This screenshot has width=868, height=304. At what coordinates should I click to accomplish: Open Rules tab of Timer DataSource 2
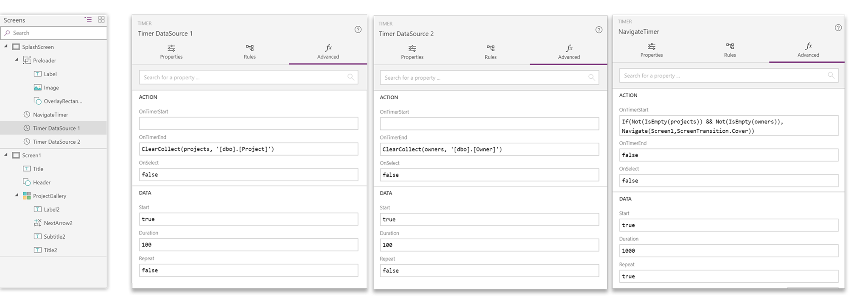[490, 53]
